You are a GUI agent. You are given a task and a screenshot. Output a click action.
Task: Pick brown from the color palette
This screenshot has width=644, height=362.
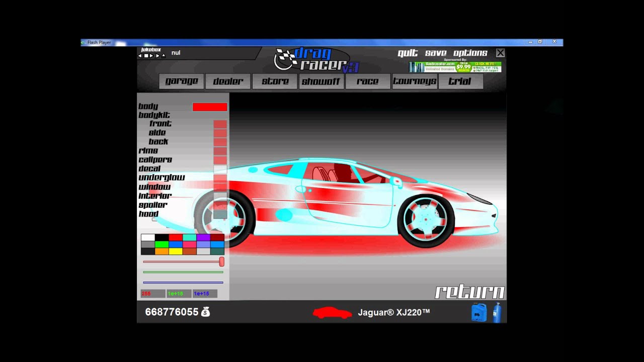[x=190, y=251]
